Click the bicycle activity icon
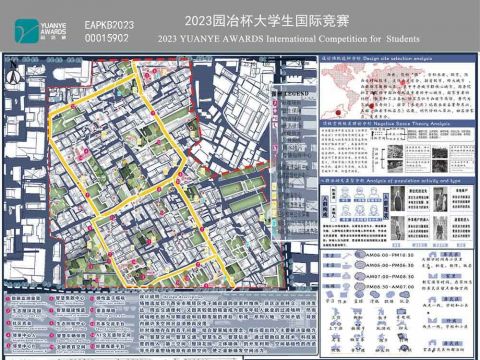The height and width of the screenshot is (360, 480). tap(335, 323)
